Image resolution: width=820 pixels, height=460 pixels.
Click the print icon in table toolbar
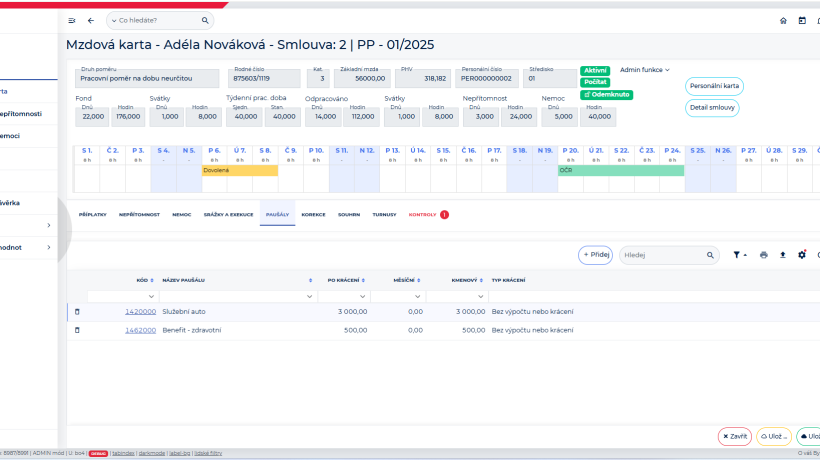(x=764, y=255)
